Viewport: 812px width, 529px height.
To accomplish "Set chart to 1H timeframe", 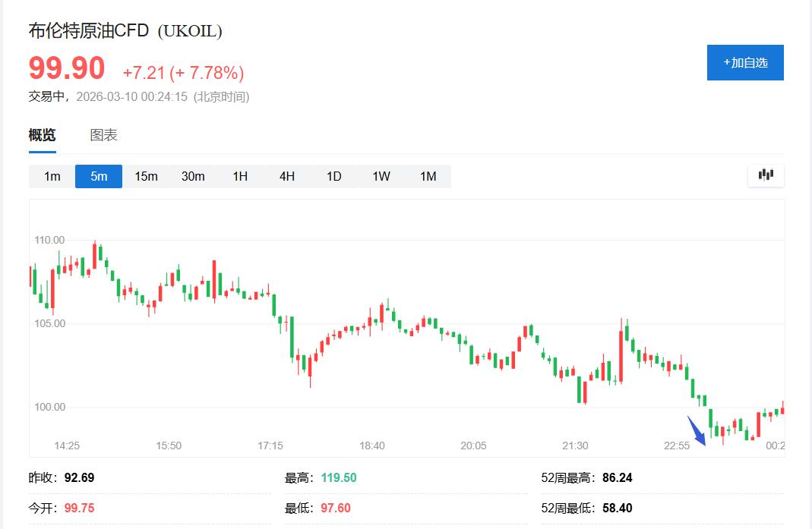I will tap(240, 176).
